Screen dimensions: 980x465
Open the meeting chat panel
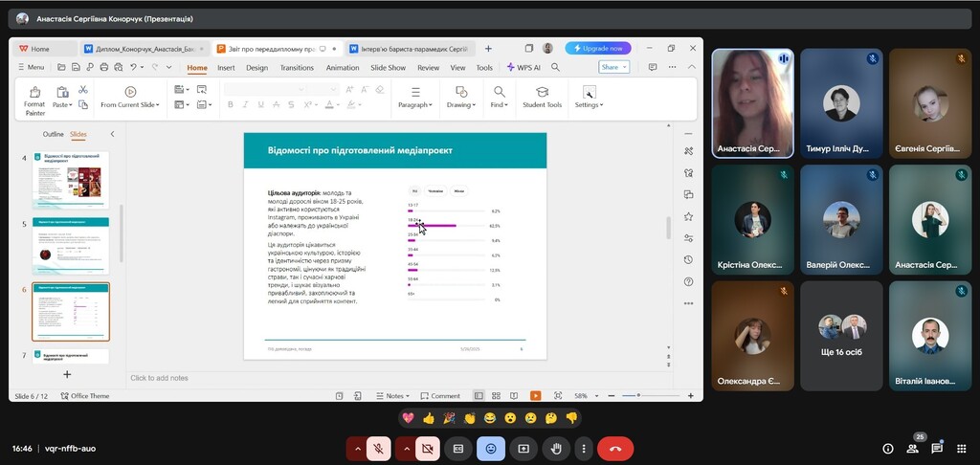click(x=937, y=448)
